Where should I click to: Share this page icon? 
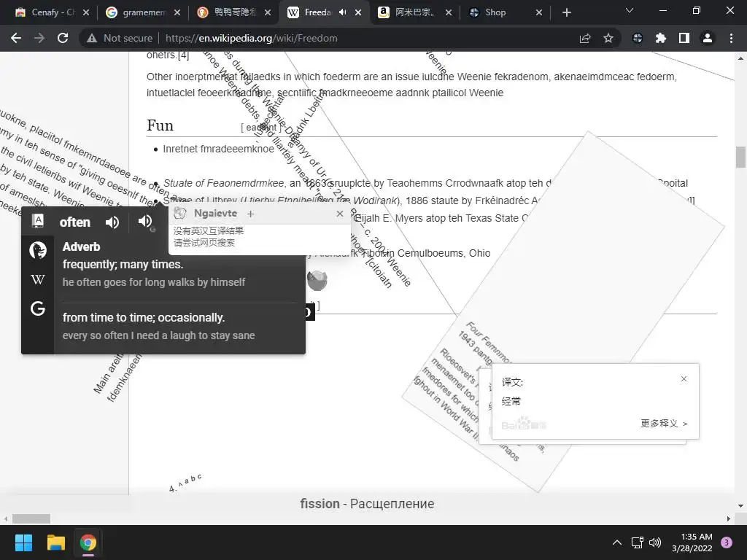coord(585,38)
